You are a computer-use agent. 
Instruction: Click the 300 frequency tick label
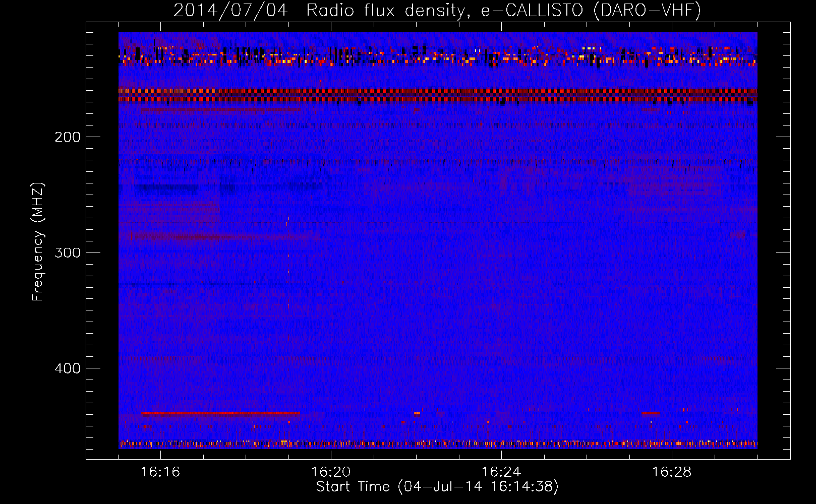click(x=68, y=253)
